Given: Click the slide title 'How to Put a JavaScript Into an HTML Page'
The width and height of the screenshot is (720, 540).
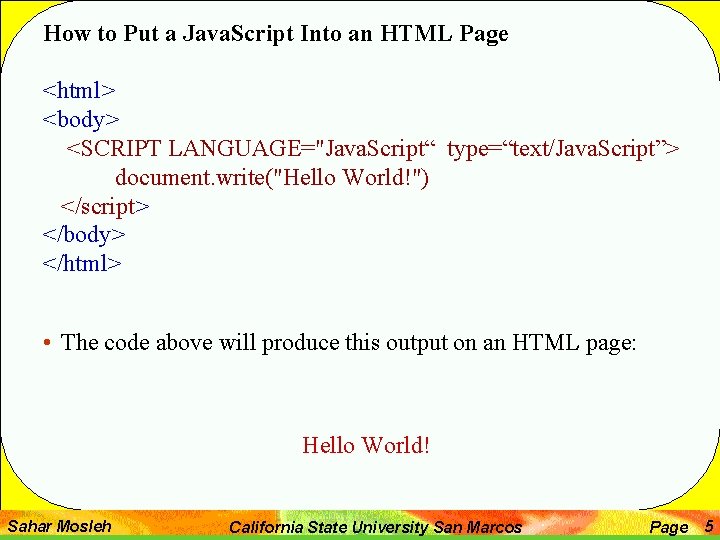Looking at the screenshot, I should coord(276,34).
